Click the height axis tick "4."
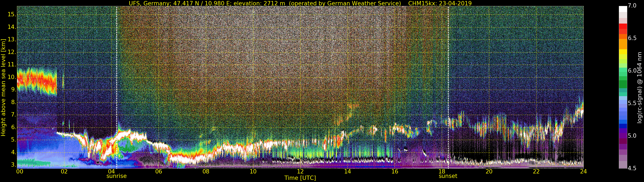The image size is (644, 182). point(13,152)
